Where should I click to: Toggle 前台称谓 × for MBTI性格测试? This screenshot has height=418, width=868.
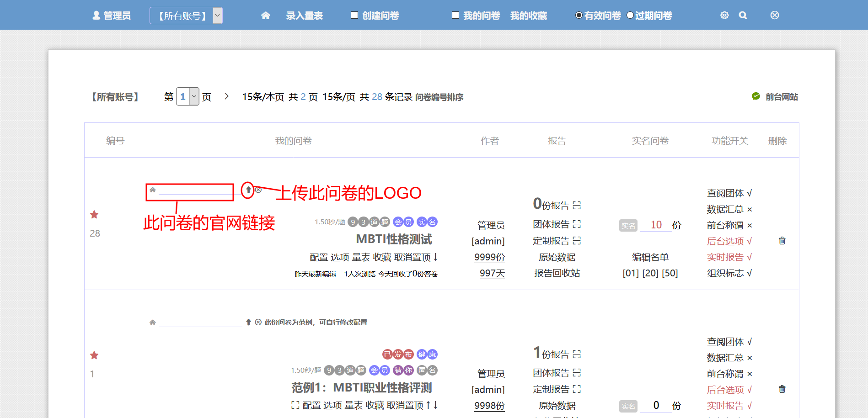[x=729, y=225]
